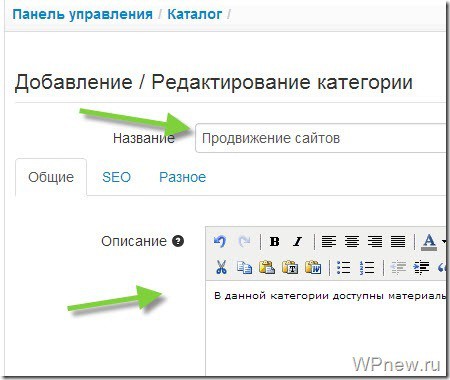The image size is (450, 380).
Task: Insert a bulleted list
Action: pyautogui.click(x=343, y=268)
